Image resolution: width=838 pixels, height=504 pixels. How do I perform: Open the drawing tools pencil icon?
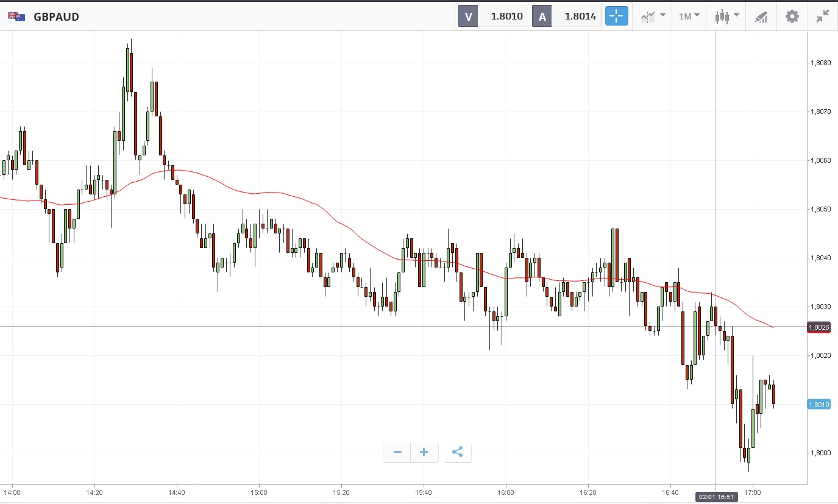point(761,16)
